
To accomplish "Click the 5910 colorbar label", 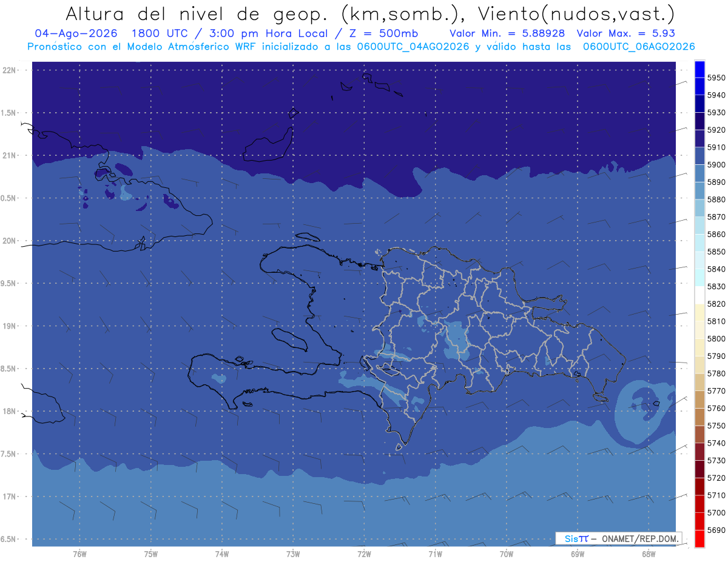I will click(716, 147).
